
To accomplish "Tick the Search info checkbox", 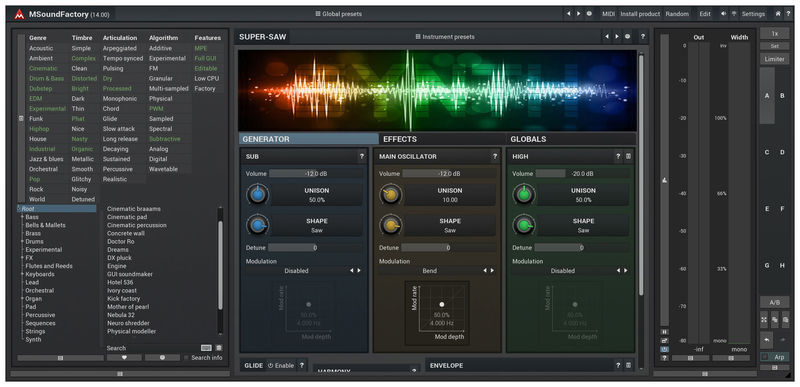I will [186, 358].
